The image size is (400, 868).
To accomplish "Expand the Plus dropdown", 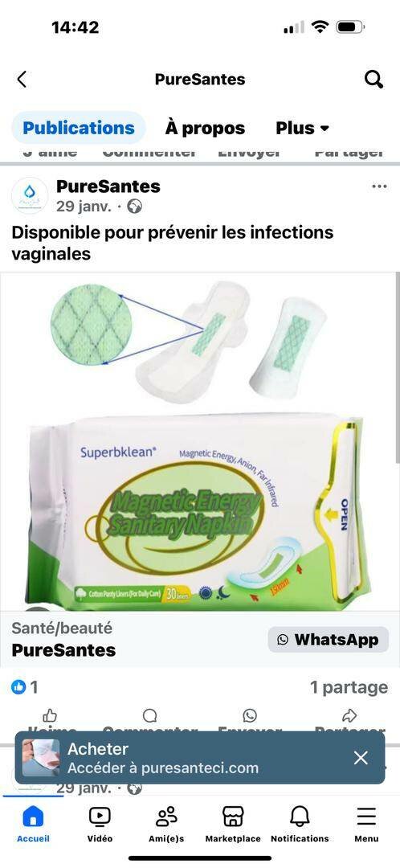I will tap(303, 128).
